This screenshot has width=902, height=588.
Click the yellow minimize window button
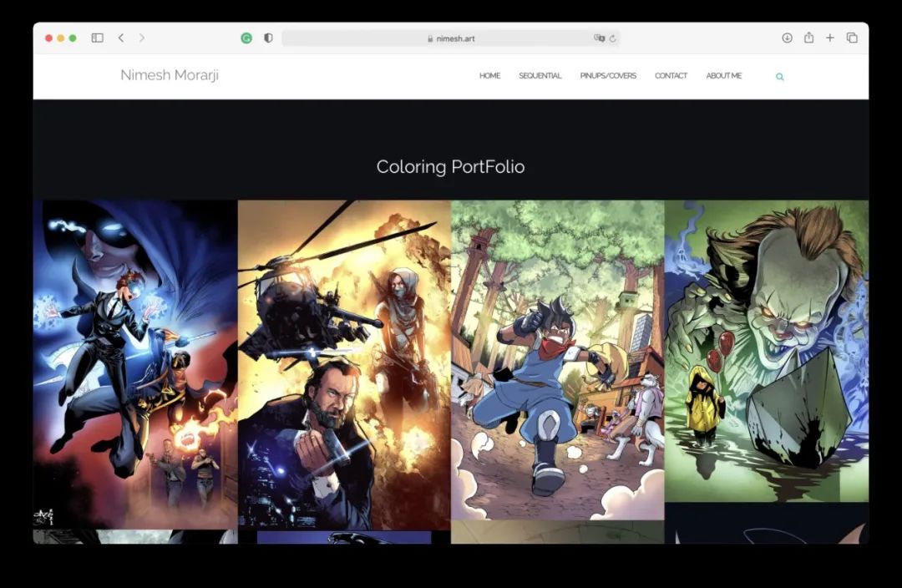click(x=60, y=38)
